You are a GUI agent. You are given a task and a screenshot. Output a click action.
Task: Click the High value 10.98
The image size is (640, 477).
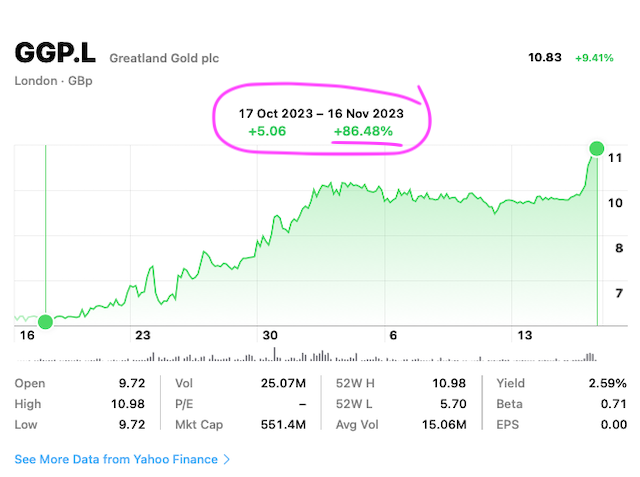tap(128, 404)
